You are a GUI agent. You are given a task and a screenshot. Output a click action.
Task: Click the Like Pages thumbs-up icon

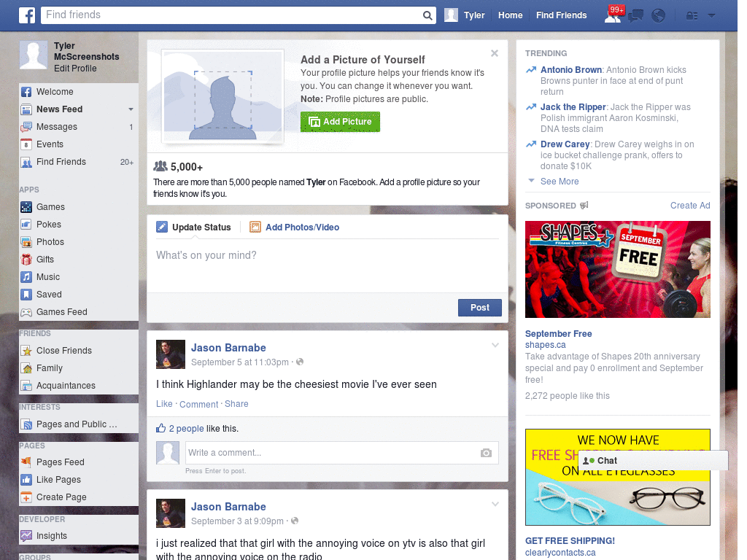pyautogui.click(x=26, y=480)
